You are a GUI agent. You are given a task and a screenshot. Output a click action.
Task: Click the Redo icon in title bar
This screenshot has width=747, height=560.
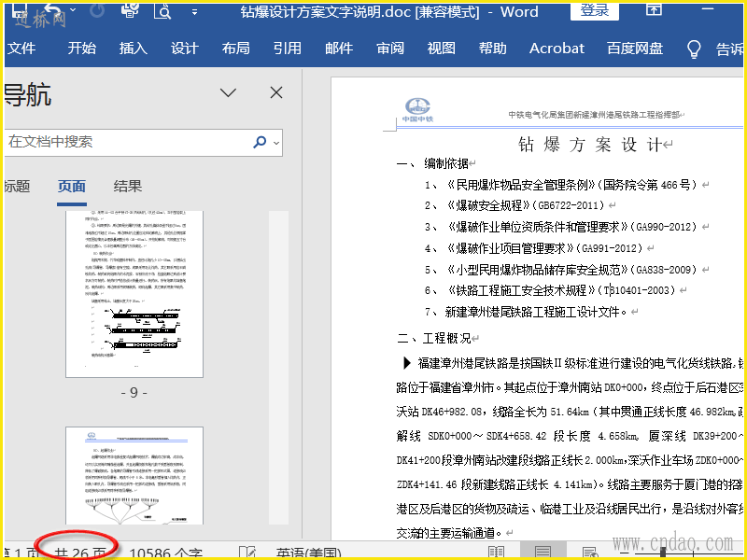(97, 10)
